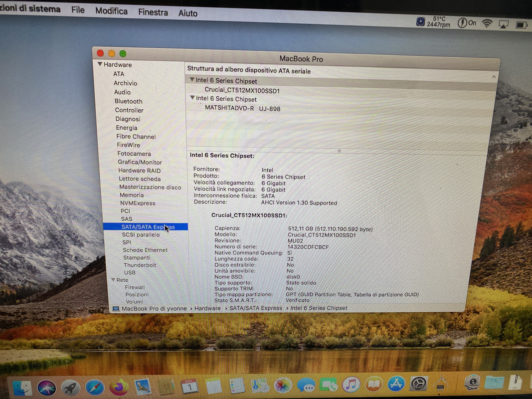The height and width of the screenshot is (399, 532).
Task: Open the downloads folder stack in Dock
Action: 494,383
